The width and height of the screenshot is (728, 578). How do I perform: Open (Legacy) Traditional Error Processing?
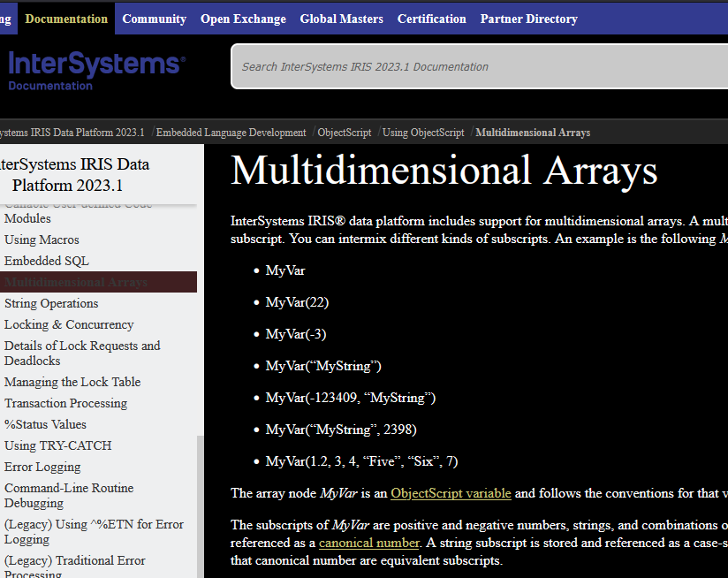tap(75, 567)
